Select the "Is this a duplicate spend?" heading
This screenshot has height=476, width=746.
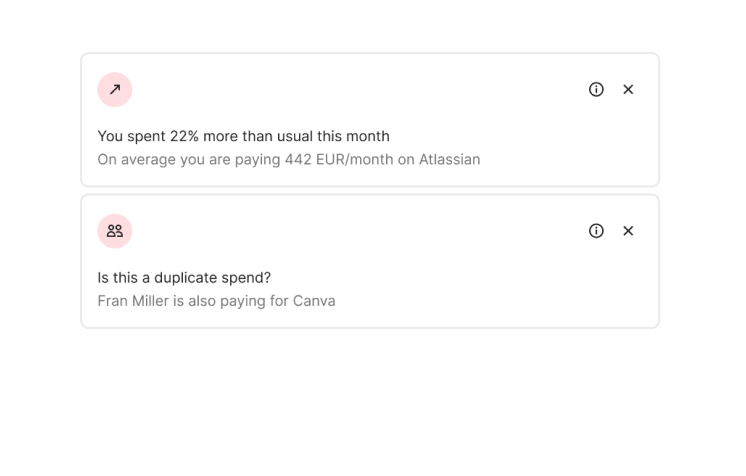pyautogui.click(x=184, y=277)
